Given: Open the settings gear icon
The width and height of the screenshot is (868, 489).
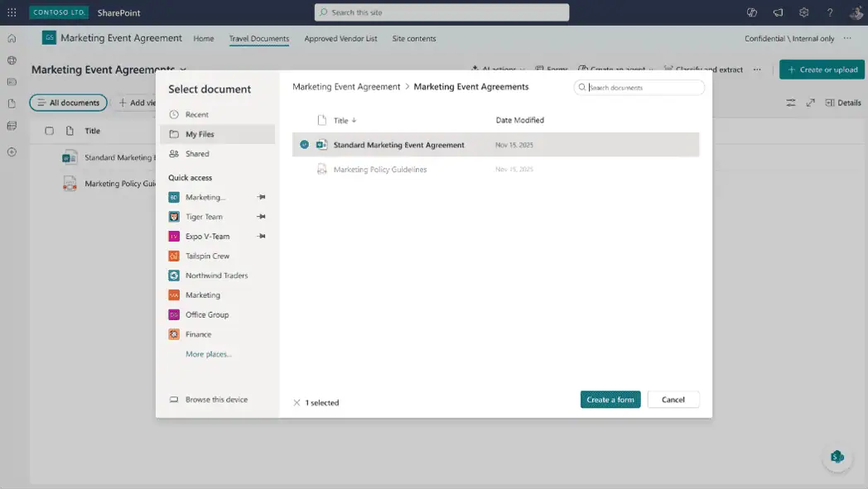Looking at the screenshot, I should pos(803,12).
